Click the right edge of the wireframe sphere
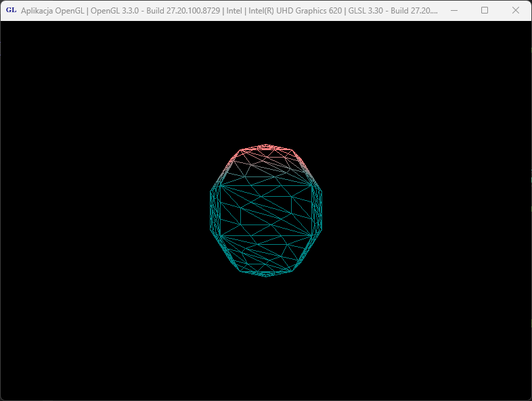The width and height of the screenshot is (532, 401). tap(321, 210)
